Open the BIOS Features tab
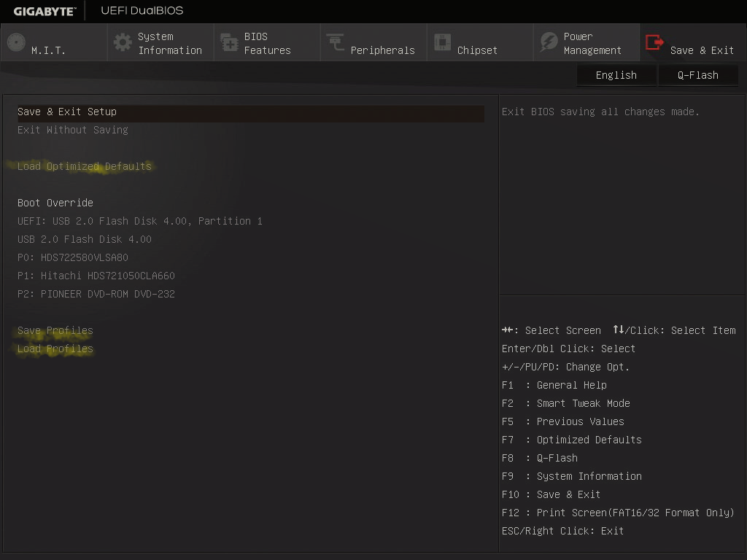Screen dimensions: 747x560 267,42
